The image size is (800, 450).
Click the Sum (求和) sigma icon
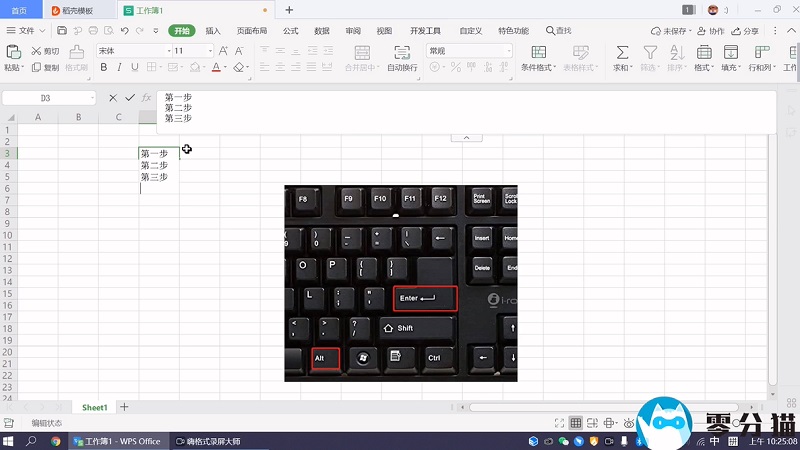(x=622, y=52)
